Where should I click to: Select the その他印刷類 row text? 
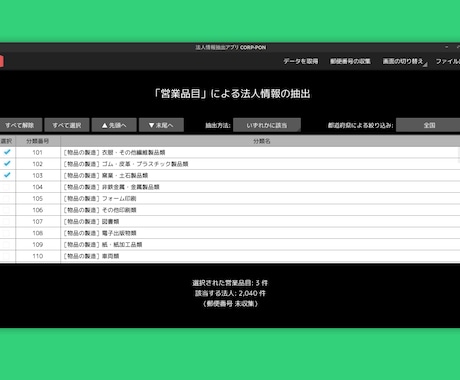pos(119,210)
